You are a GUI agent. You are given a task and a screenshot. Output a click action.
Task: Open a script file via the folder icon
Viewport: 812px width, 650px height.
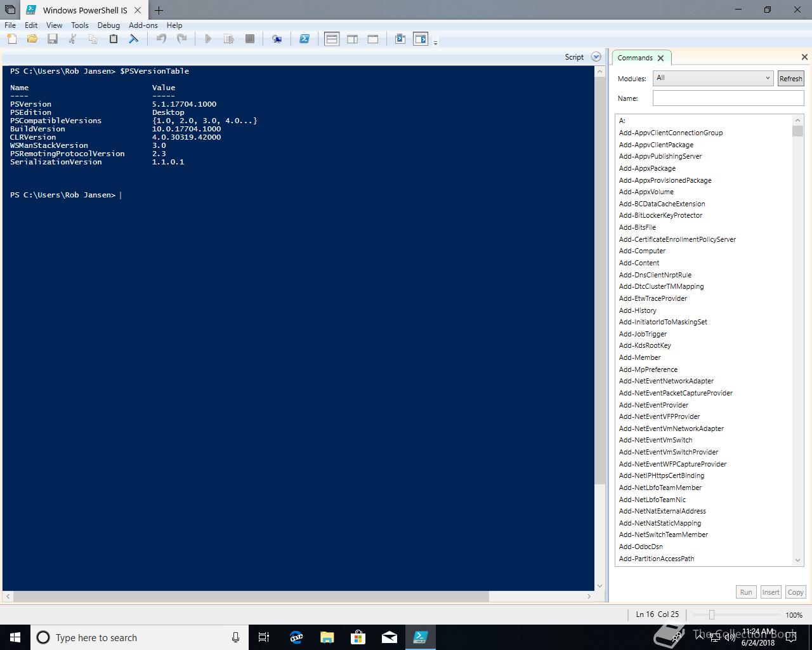pyautogui.click(x=32, y=39)
